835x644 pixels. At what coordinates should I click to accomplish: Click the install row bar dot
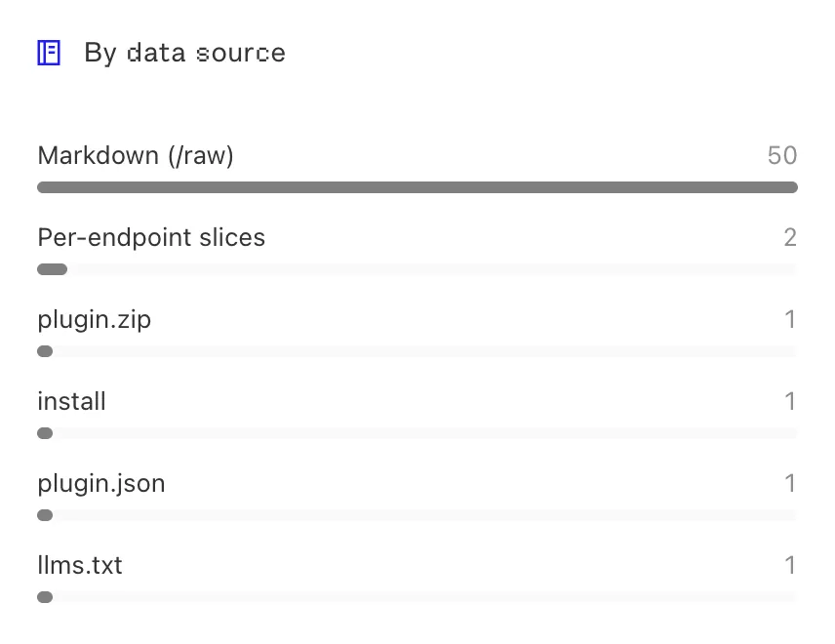45,433
